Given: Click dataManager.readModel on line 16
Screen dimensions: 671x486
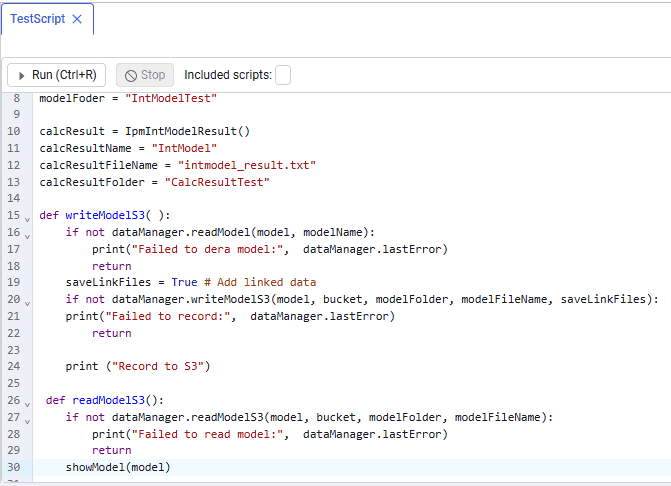Looking at the screenshot, I should click(181, 232).
